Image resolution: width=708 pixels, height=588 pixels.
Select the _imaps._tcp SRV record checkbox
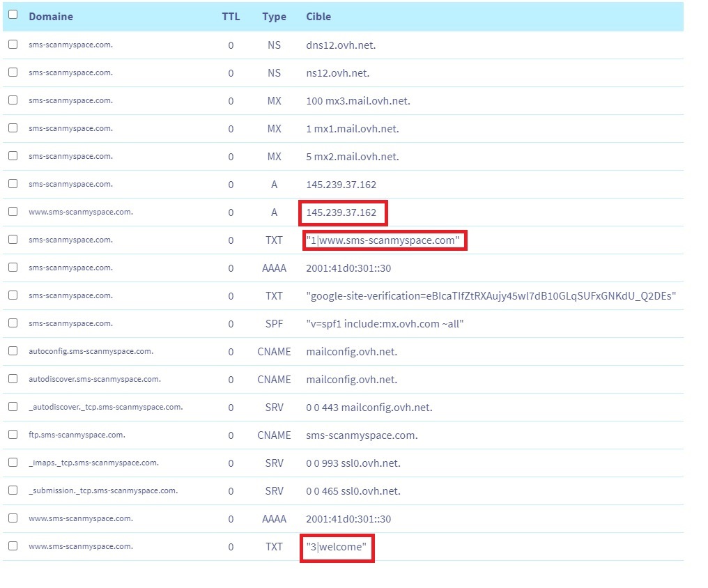(x=13, y=462)
